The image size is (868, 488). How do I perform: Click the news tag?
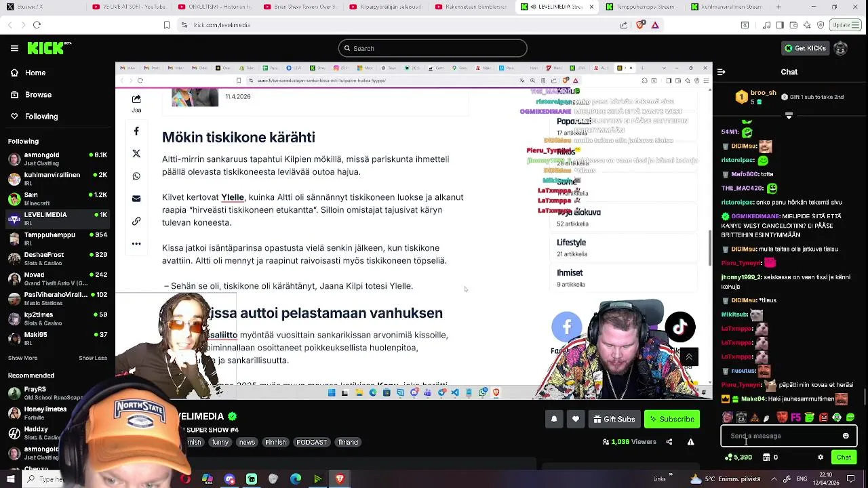click(x=247, y=442)
